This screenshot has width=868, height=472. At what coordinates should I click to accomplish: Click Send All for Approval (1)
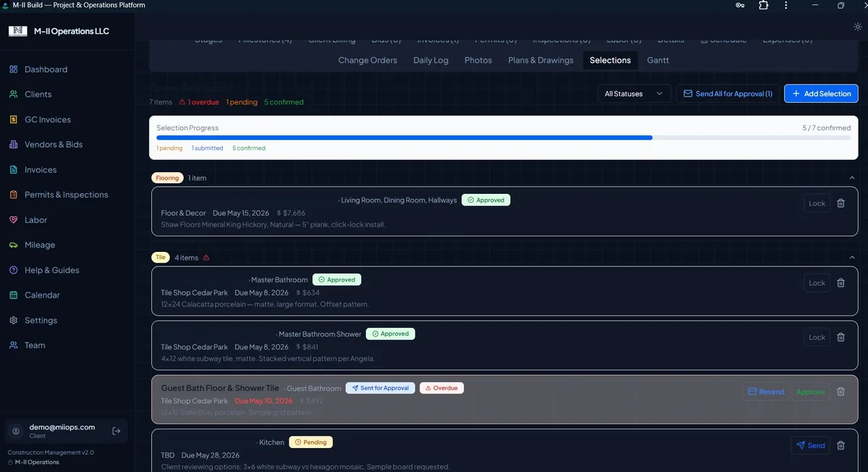(x=728, y=93)
